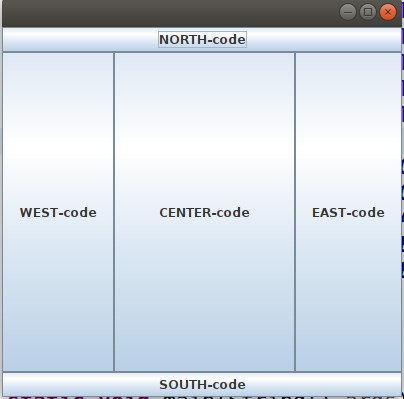Image resolution: width=404 pixels, height=399 pixels.
Task: Hit the SOUTH-code button
Action: click(202, 384)
